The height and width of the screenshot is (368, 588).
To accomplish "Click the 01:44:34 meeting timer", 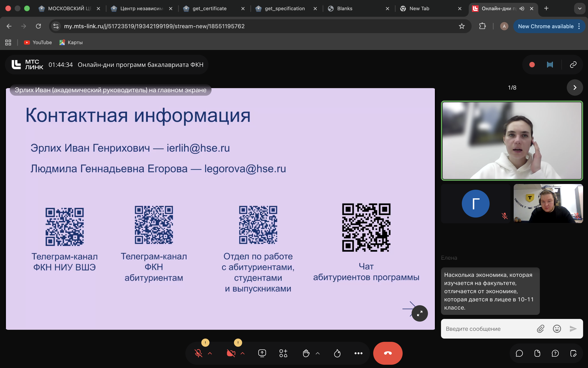I will 60,65.
